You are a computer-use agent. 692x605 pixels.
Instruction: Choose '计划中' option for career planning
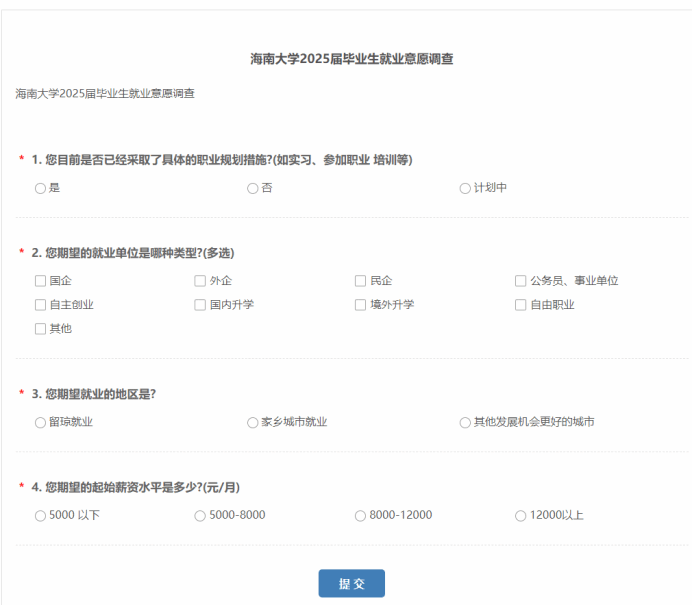click(x=465, y=188)
